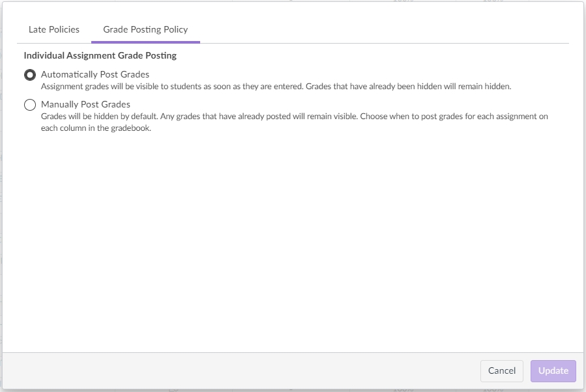Click the Cancel button

[x=502, y=371]
